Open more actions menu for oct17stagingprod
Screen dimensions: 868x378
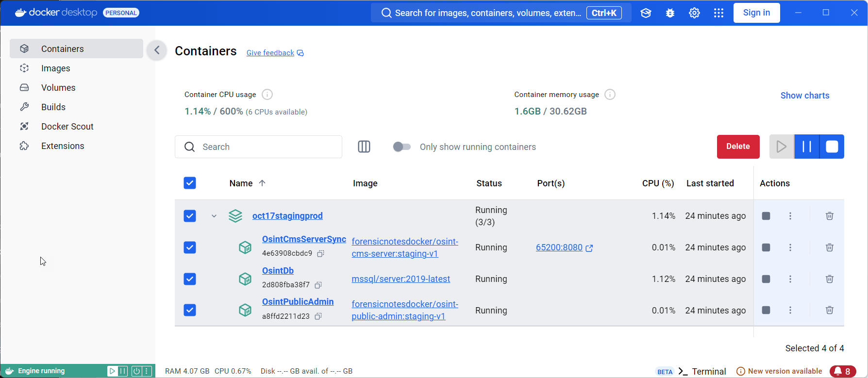[790, 216]
